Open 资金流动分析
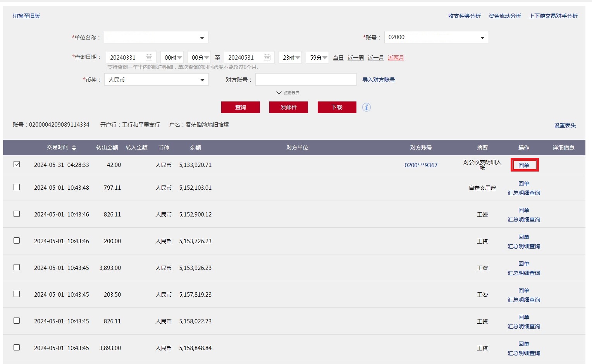 click(x=504, y=16)
